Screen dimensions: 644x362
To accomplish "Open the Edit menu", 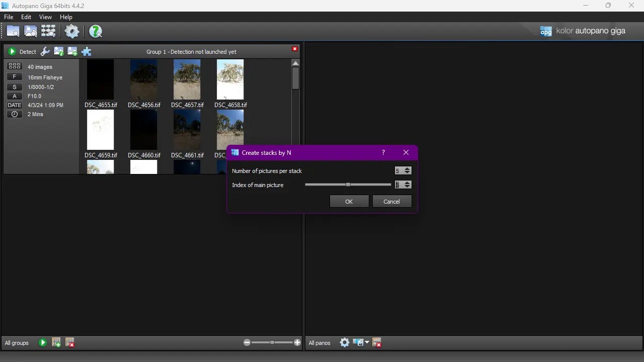I will click(x=26, y=17).
